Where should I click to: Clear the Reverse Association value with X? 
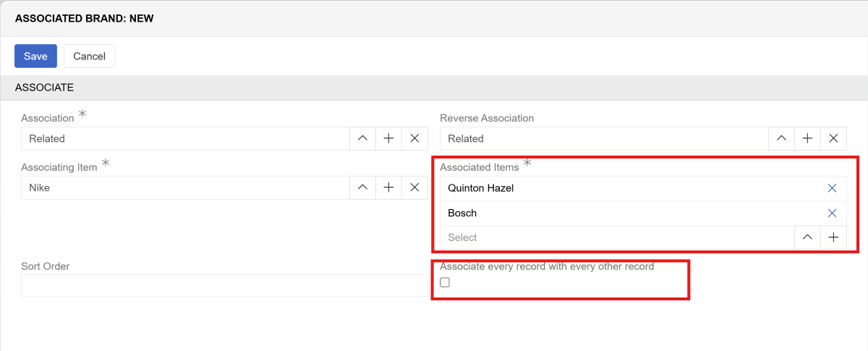tap(833, 138)
